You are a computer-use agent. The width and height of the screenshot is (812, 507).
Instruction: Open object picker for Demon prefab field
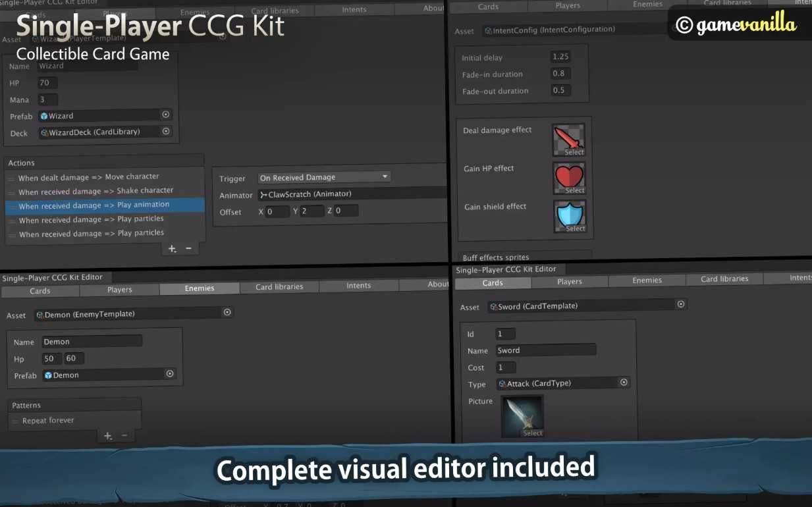170,374
